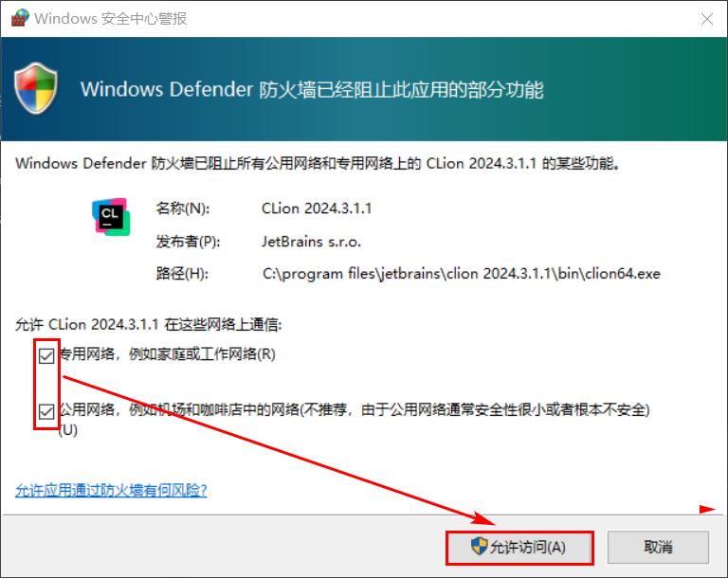Click the firewall brick-wall icon in title bar
Screen dimensions: 728x578
20,18
